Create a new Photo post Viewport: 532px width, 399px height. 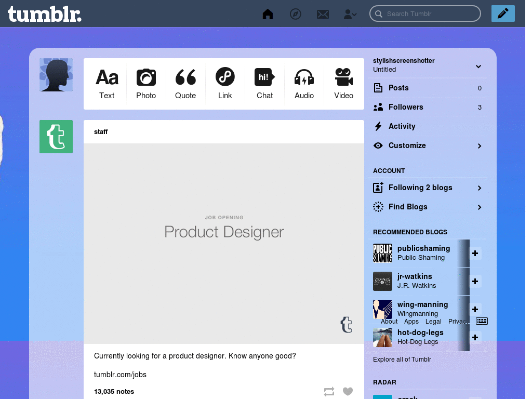146,84
